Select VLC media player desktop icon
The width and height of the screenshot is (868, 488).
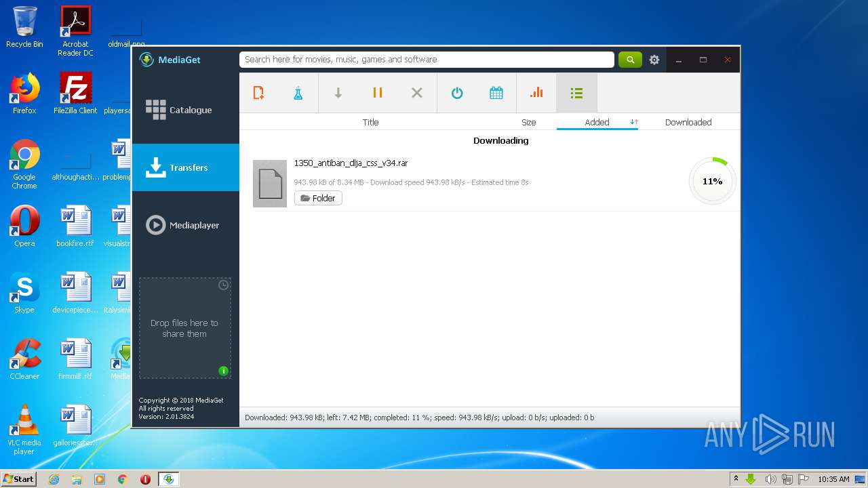(x=24, y=430)
